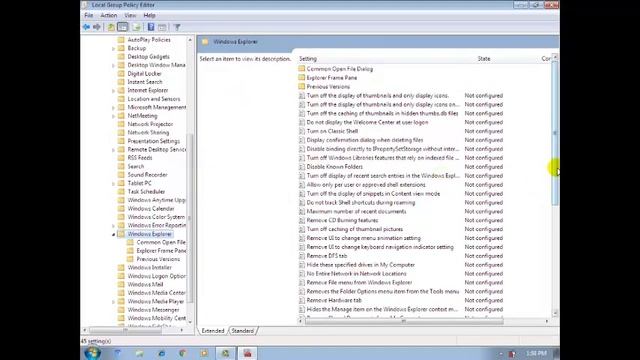The width and height of the screenshot is (640, 360).
Task: Click the policy icon beside Remove Hardware tab
Action: (x=302, y=300)
